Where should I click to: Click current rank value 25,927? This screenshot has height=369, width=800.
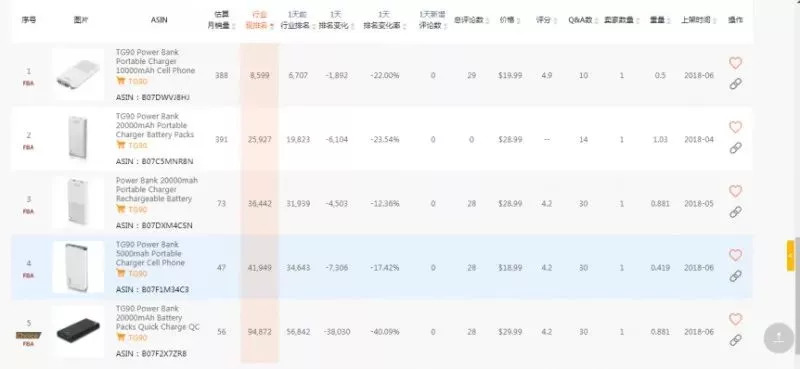[260, 139]
